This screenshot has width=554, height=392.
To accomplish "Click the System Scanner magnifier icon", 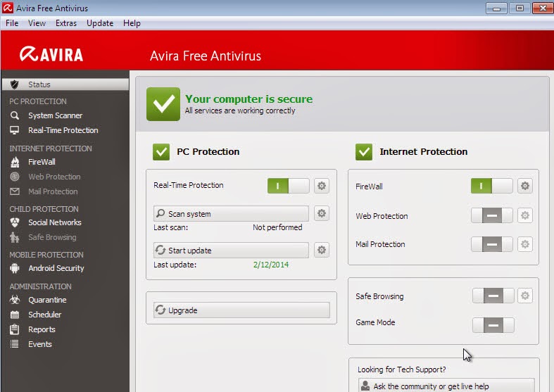I will tap(15, 115).
